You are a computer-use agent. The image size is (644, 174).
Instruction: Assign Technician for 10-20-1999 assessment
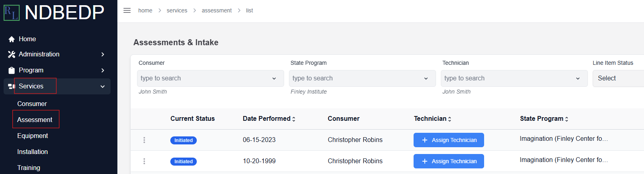tap(449, 161)
